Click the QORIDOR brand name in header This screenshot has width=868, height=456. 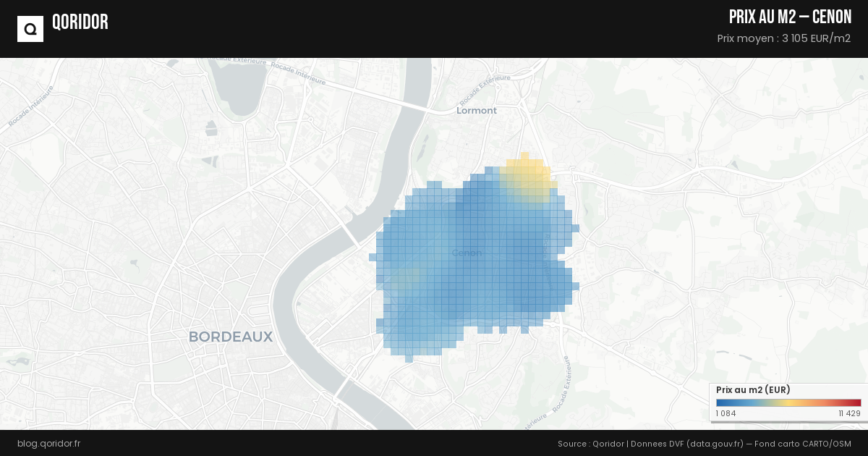80,22
